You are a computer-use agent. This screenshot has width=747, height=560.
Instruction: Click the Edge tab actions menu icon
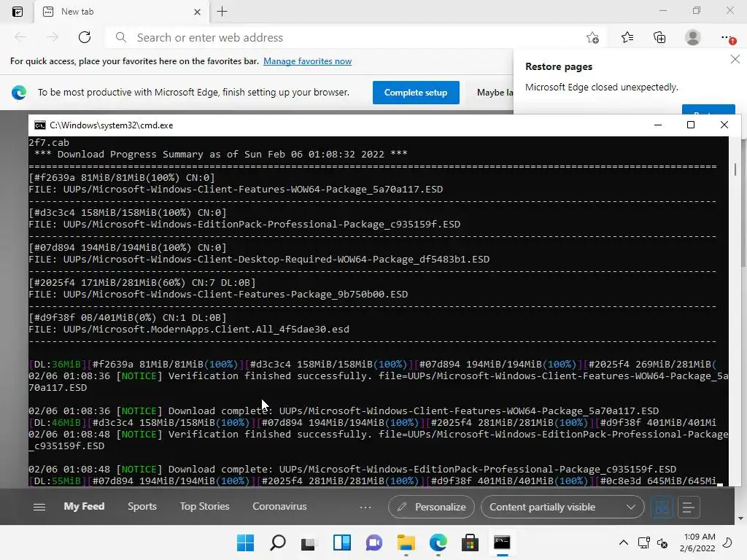(x=18, y=12)
